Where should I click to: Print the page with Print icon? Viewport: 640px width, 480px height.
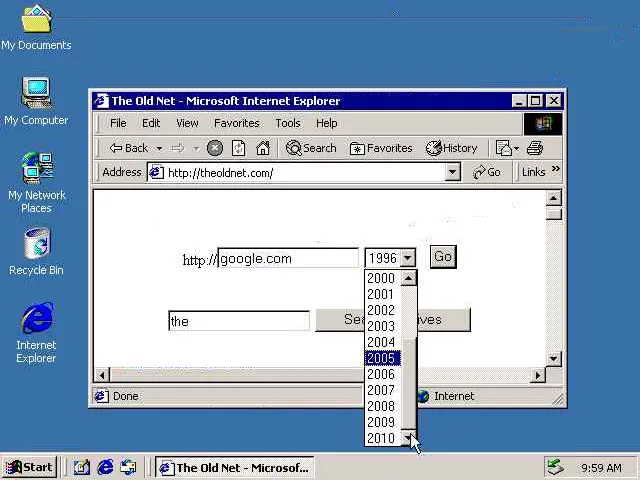(535, 148)
